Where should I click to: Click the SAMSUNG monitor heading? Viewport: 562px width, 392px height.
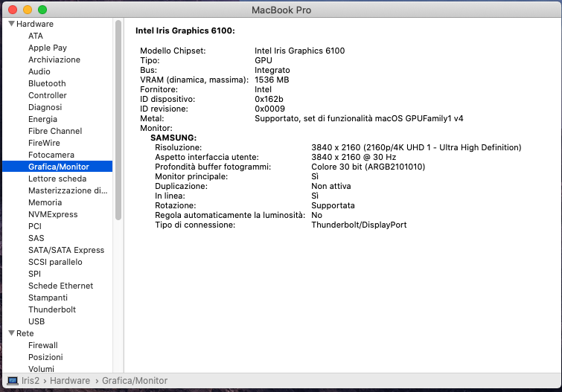[173, 138]
